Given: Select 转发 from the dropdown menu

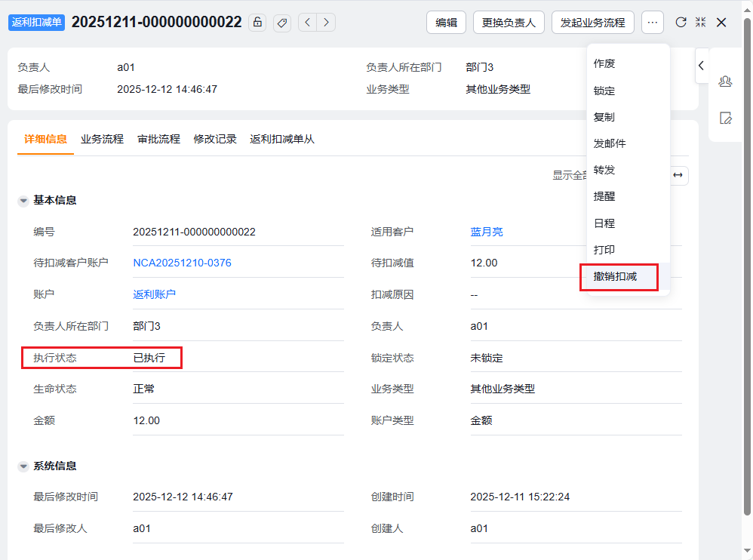Looking at the screenshot, I should point(629,170).
